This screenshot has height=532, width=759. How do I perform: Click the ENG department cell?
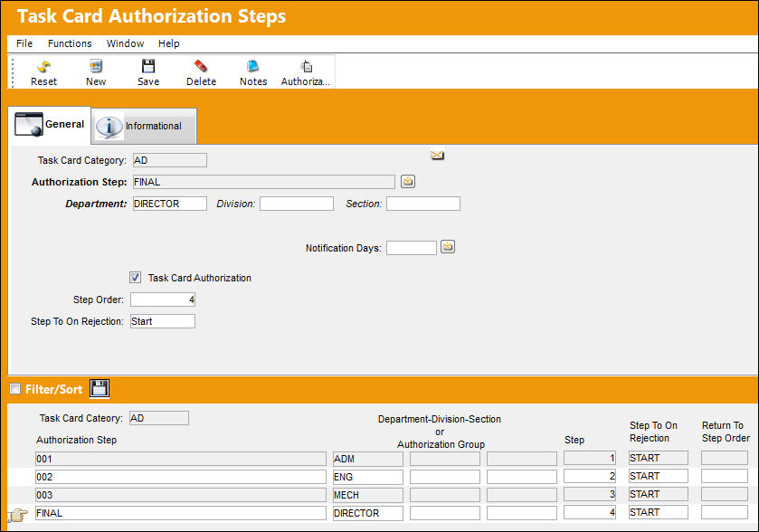pos(368,477)
